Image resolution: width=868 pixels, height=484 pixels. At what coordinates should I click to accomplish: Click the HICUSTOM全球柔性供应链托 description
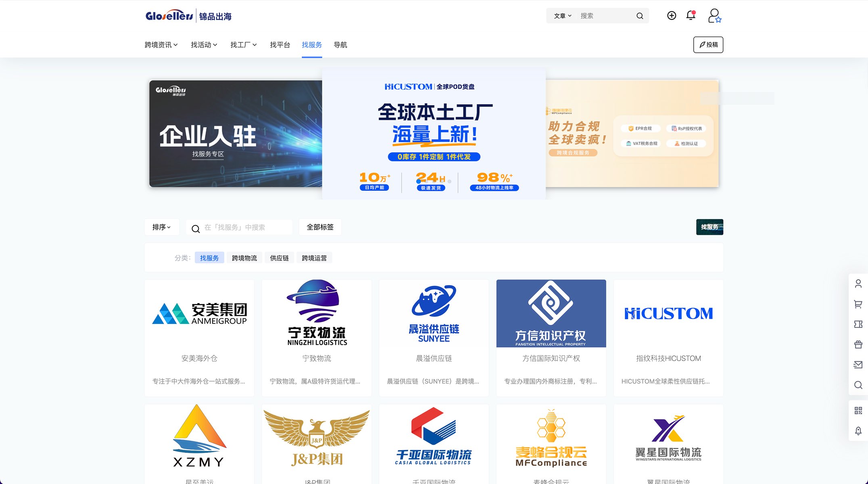[666, 381]
